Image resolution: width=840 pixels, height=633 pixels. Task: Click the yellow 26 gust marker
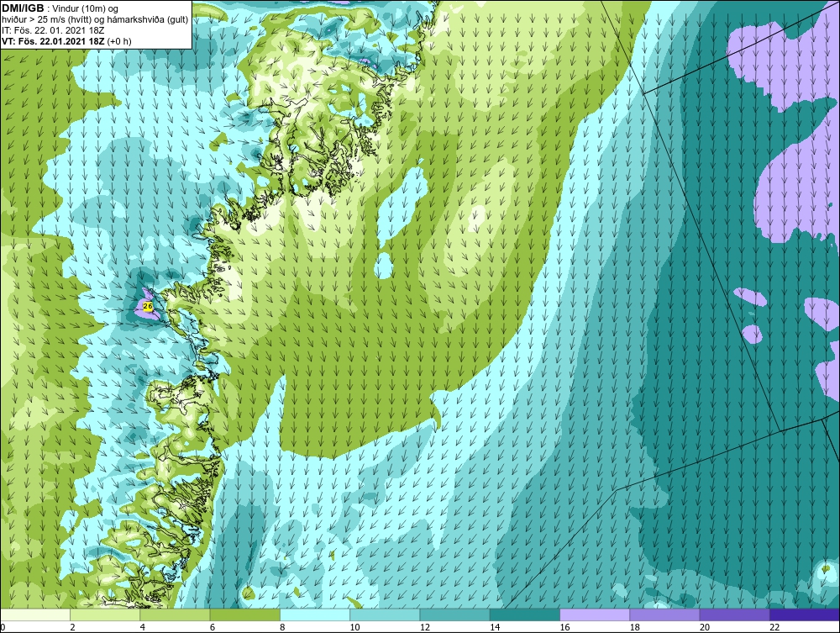(149, 306)
